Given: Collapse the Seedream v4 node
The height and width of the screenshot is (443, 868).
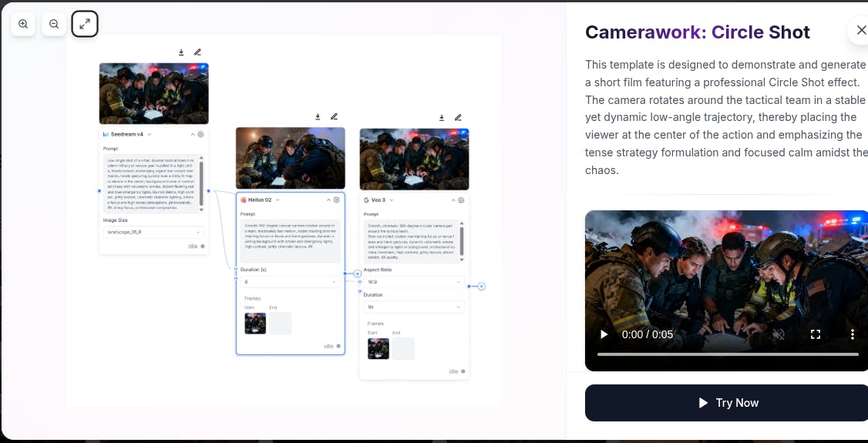Looking at the screenshot, I should [193, 134].
